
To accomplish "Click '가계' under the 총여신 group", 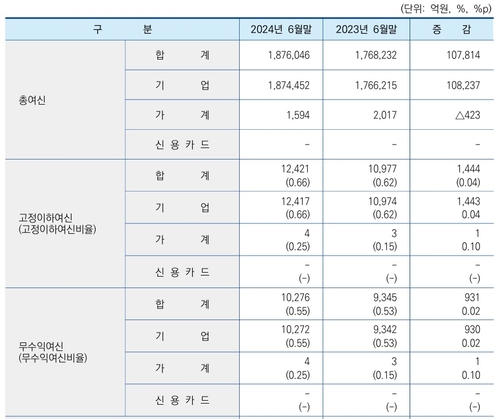I will coord(182,115).
